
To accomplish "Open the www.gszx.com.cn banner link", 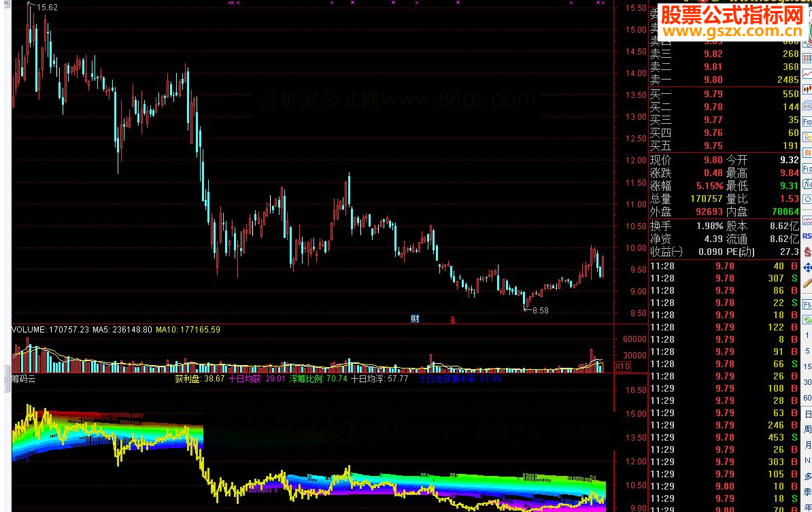I will pos(732,32).
